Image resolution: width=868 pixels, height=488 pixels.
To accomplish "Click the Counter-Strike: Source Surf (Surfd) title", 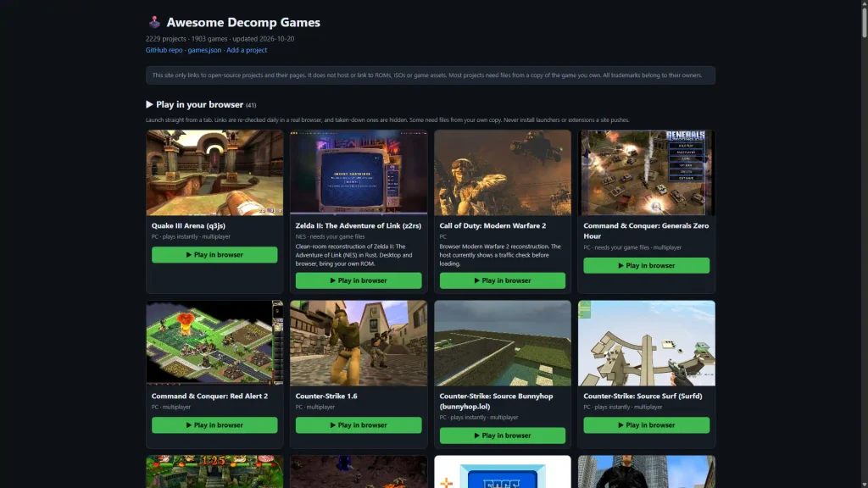I will pyautogui.click(x=643, y=396).
